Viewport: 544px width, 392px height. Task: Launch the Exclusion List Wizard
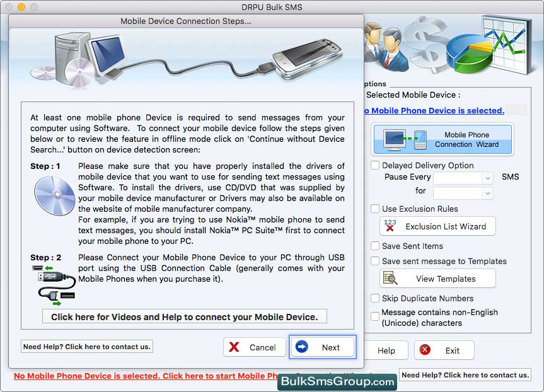[x=438, y=226]
